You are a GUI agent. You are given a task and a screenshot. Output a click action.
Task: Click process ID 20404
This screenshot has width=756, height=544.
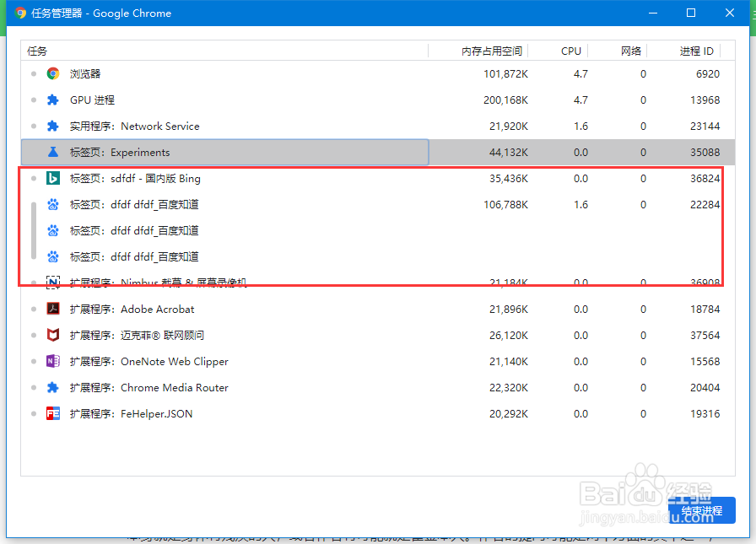(x=705, y=387)
